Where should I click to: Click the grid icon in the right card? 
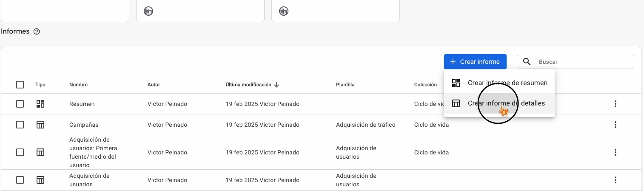tap(283, 11)
